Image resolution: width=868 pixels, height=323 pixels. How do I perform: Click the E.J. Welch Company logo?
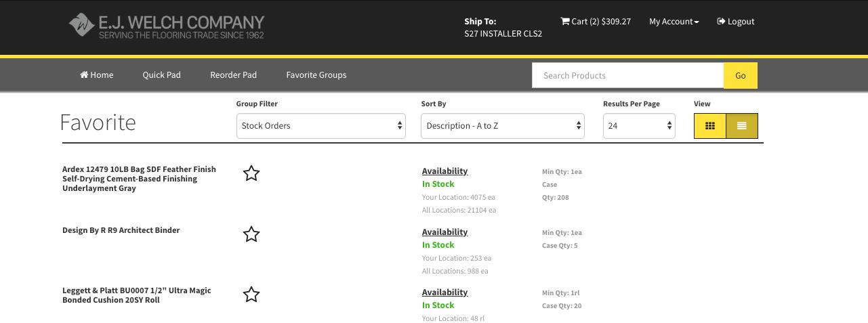166,26
